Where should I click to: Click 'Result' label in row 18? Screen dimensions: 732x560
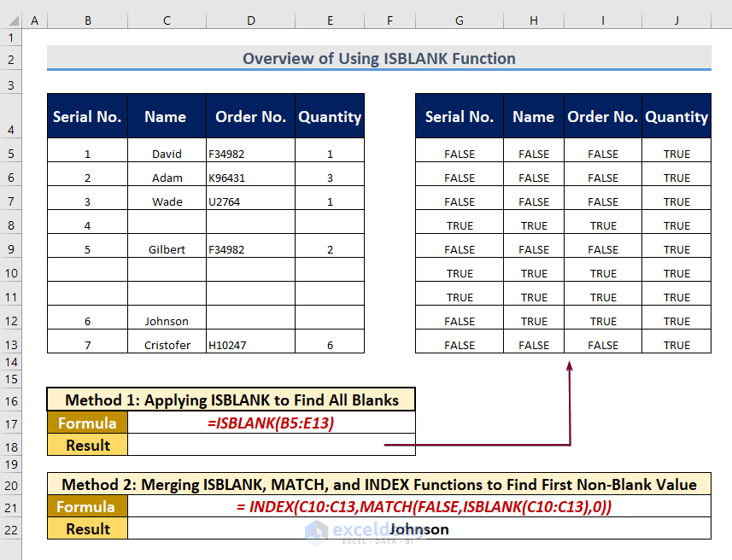tap(87, 446)
